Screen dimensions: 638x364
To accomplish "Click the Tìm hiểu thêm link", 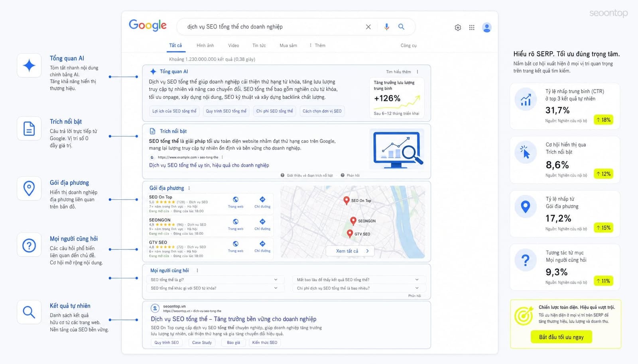I will (398, 72).
